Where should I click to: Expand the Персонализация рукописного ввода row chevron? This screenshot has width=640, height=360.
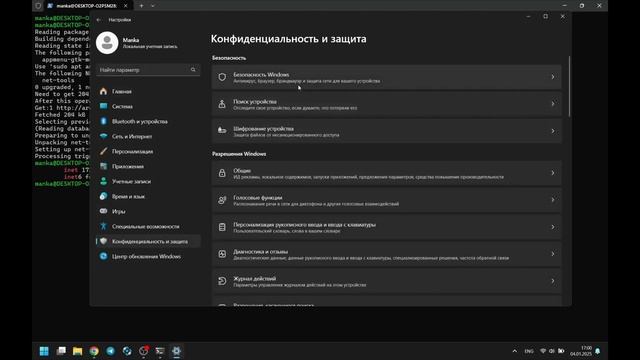tap(553, 227)
